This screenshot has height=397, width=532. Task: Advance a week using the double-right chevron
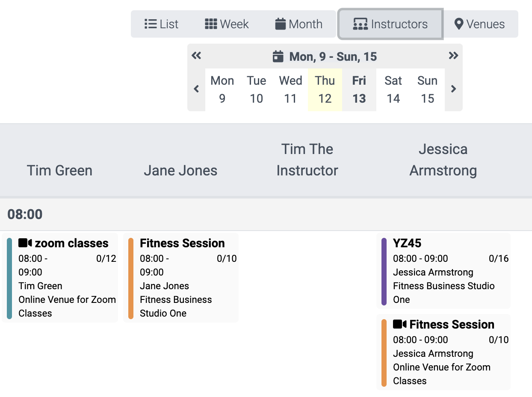pyautogui.click(x=453, y=56)
